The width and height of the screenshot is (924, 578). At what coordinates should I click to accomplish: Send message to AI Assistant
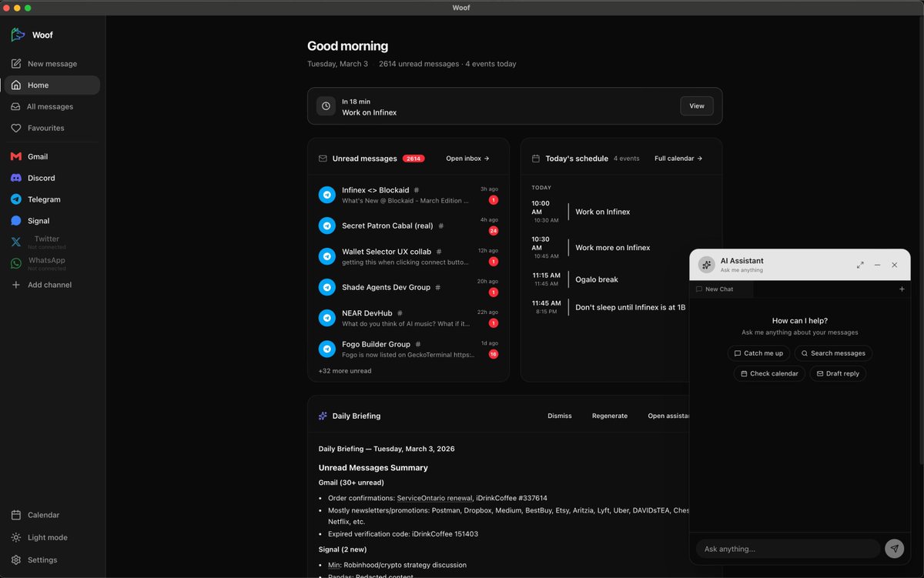point(894,549)
